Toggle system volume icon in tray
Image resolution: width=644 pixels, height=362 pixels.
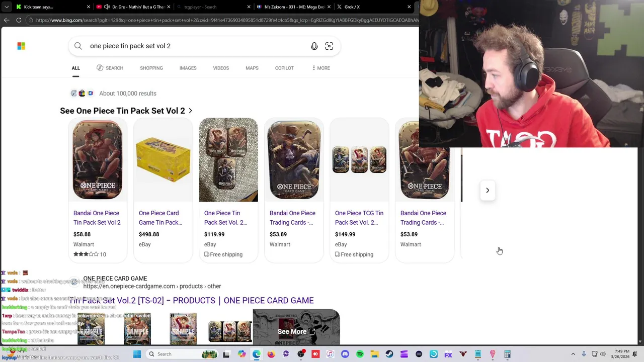click(603, 354)
